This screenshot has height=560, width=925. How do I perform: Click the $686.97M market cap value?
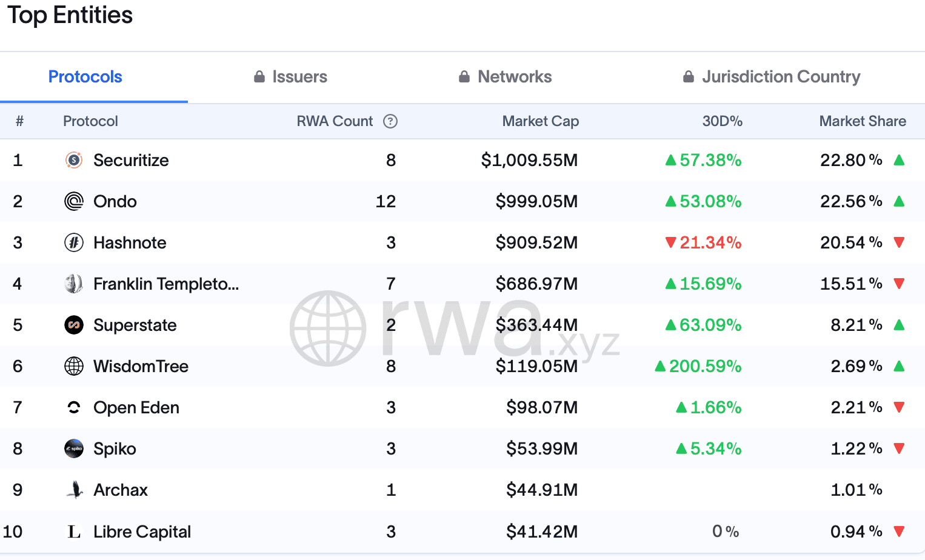click(536, 284)
